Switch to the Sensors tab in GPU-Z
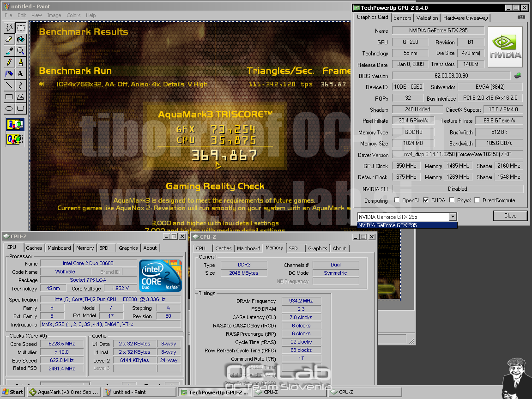The height and width of the screenshot is (399, 532). tap(402, 18)
